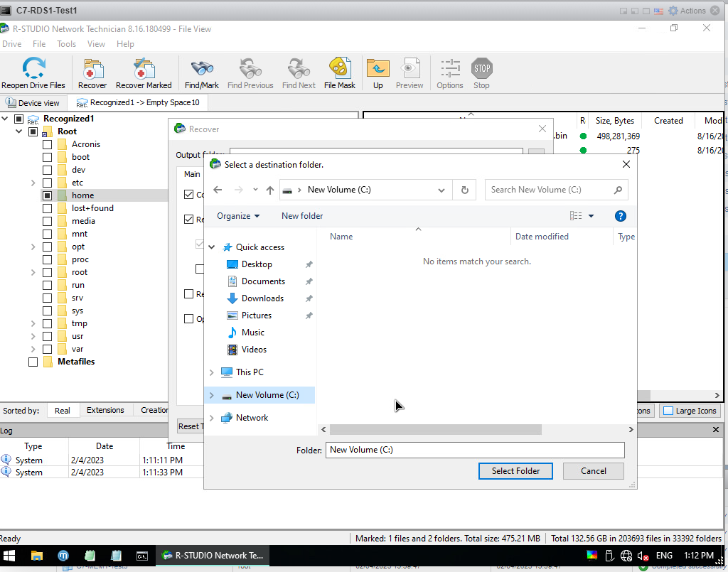Open the Tools menu
This screenshot has width=728, height=572.
point(66,44)
